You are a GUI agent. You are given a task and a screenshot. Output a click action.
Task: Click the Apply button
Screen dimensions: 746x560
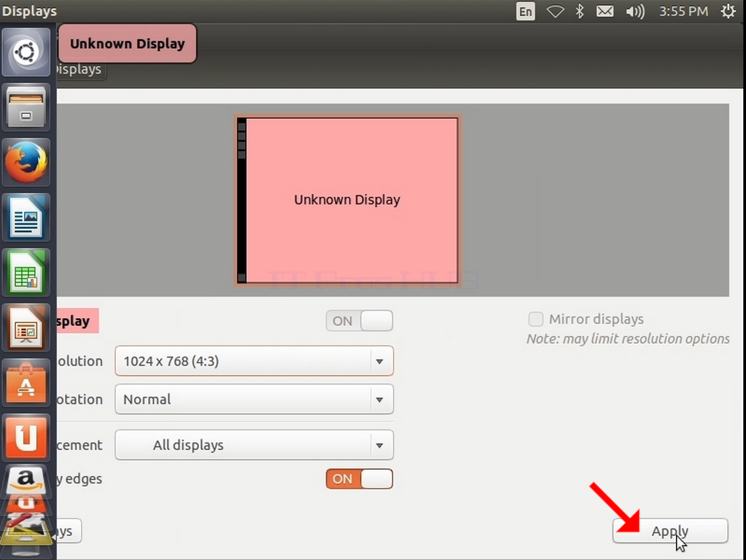click(x=670, y=531)
